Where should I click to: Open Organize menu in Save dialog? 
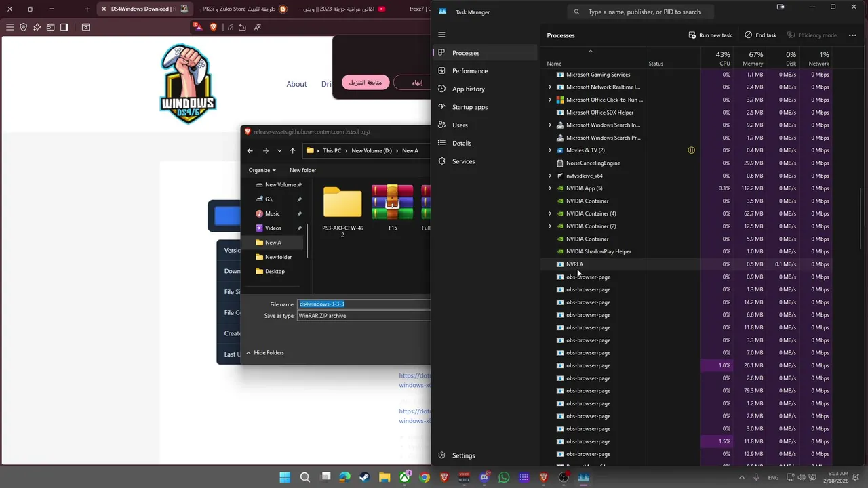pyautogui.click(x=262, y=170)
